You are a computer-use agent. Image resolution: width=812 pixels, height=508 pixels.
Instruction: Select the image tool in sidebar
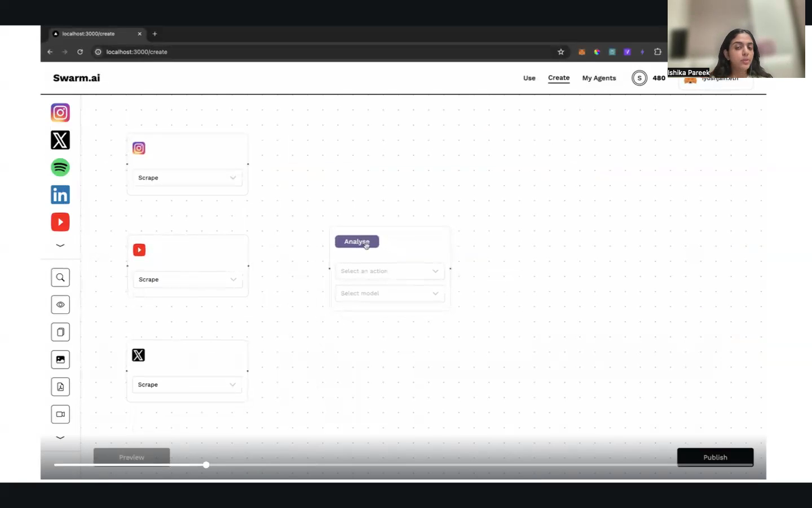coord(60,360)
